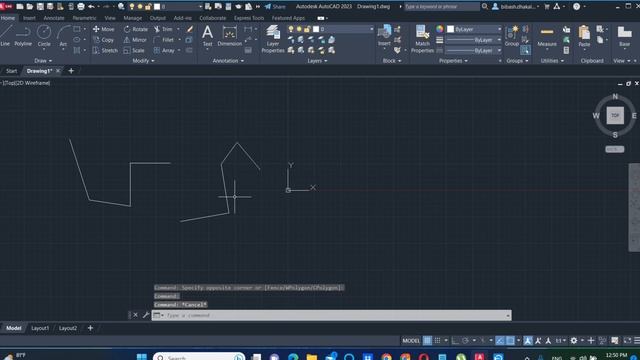Expand the Block panel
The width and height of the screenshot is (640, 360).
tap(392, 61)
